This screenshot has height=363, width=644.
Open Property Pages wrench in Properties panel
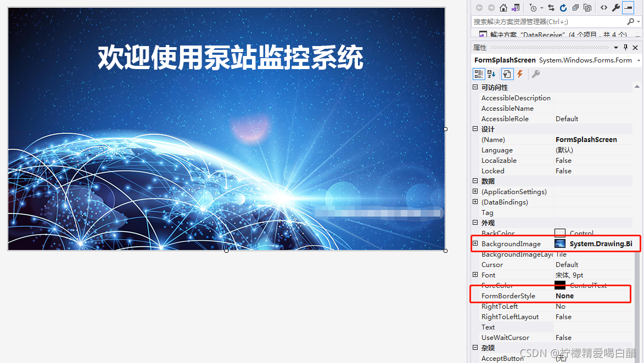point(536,74)
